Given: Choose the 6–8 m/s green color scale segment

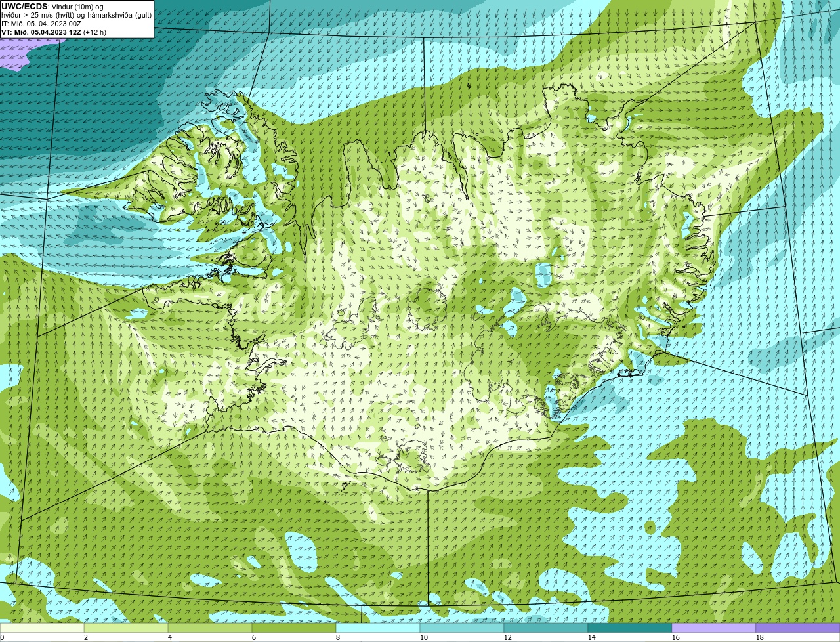Looking at the screenshot, I should [295, 628].
